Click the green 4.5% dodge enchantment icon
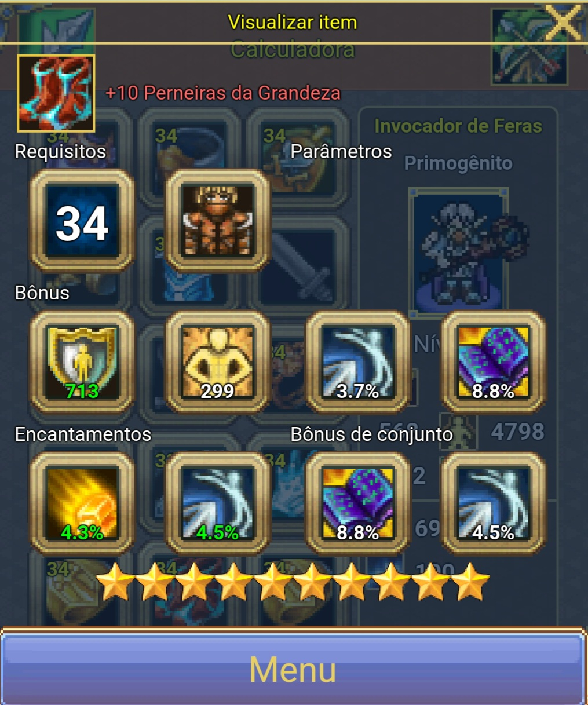The height and width of the screenshot is (705, 588). pyautogui.click(x=218, y=503)
